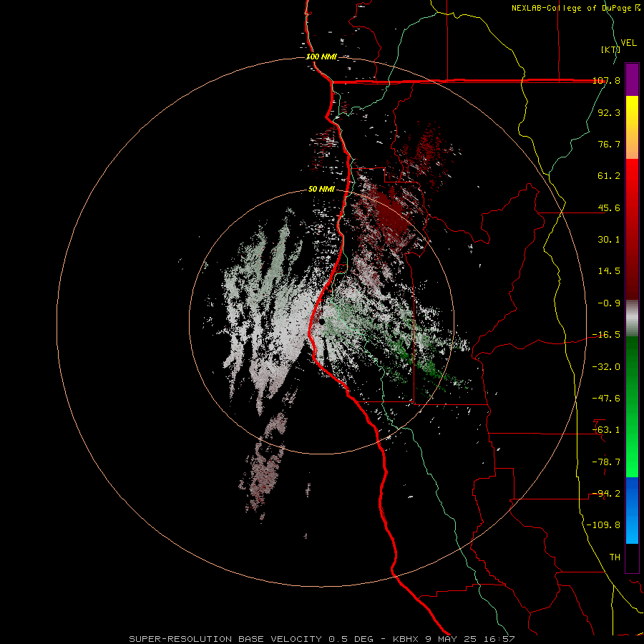Click the 45.6 scale value
Screen dimensions: 644x644
[609, 208]
